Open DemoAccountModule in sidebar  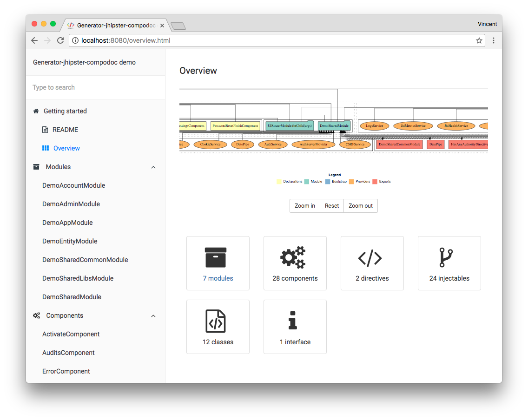pos(74,185)
